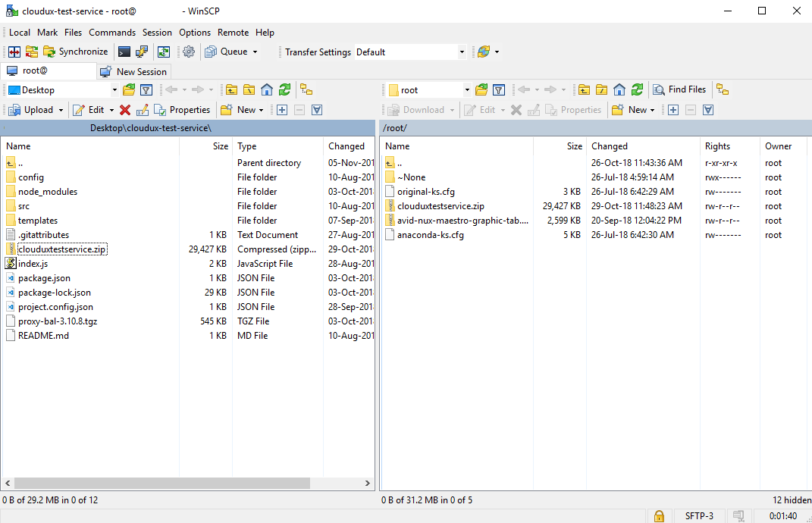The height and width of the screenshot is (523, 812).
Task: Click the Synchronize button
Action: 76,52
